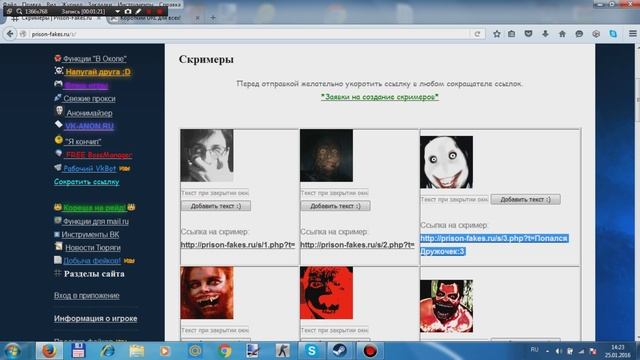Click Добавить текст under the second screamer
Viewport: 640px width, 360px height.
[336, 206]
